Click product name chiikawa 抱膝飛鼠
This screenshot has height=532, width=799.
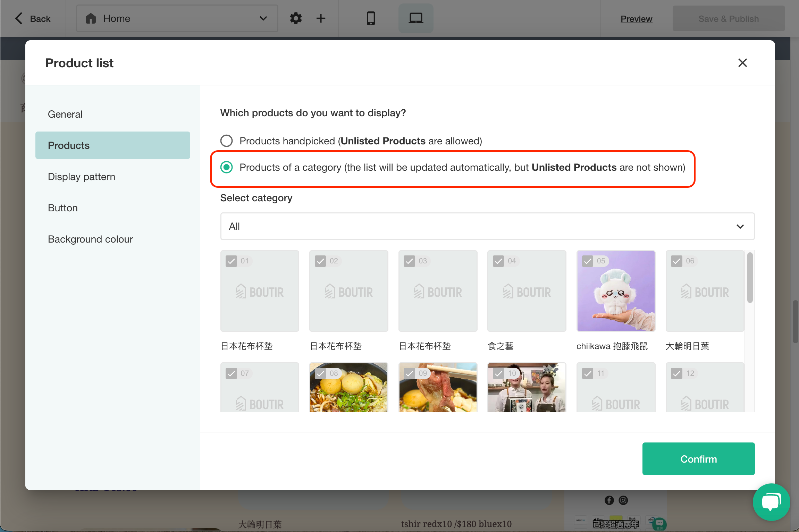click(x=612, y=346)
